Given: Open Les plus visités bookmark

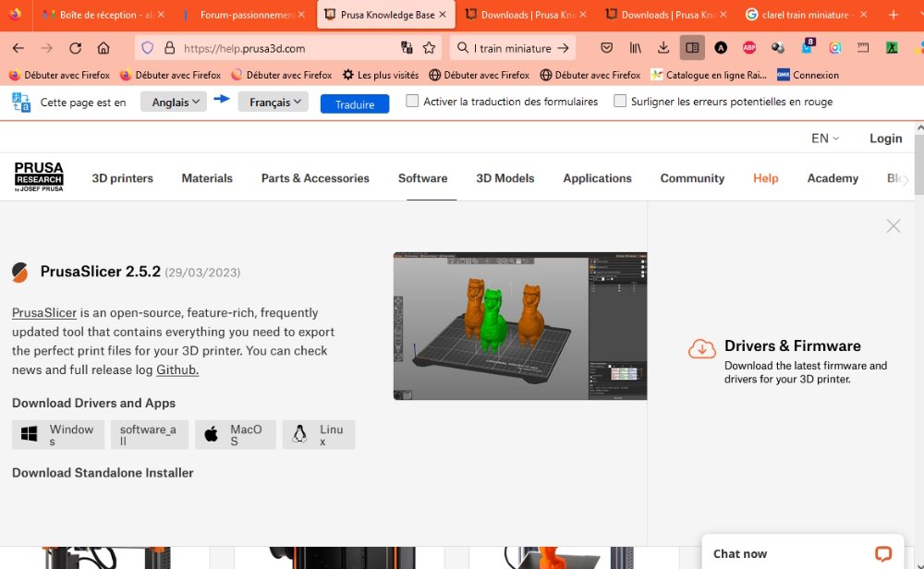Looking at the screenshot, I should coord(381,75).
